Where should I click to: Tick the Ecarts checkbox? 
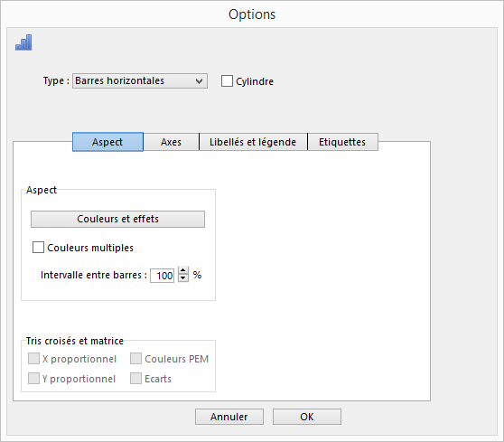(x=135, y=379)
